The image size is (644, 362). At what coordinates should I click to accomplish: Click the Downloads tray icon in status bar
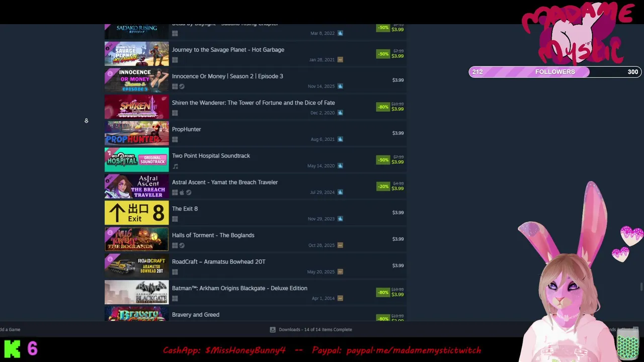[273, 330]
